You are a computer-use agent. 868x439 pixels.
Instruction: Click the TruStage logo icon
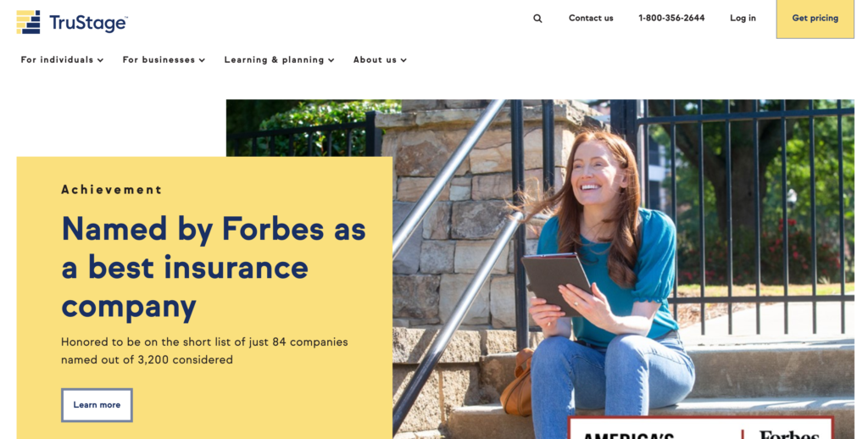(28, 22)
